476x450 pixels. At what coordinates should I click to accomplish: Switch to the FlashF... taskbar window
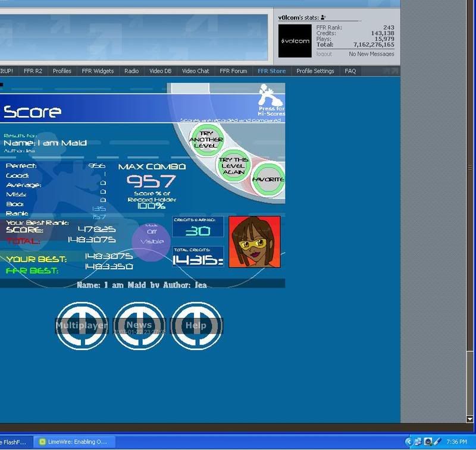tap(15, 442)
